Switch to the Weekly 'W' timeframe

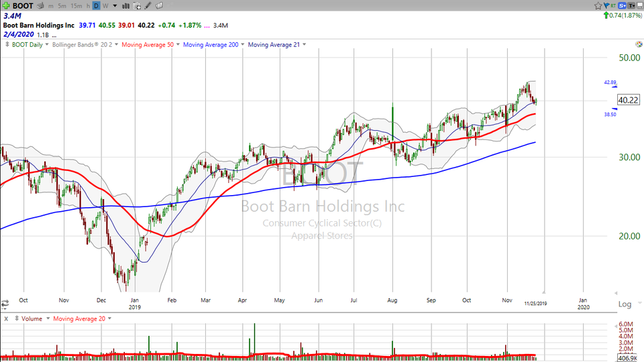tap(105, 6)
